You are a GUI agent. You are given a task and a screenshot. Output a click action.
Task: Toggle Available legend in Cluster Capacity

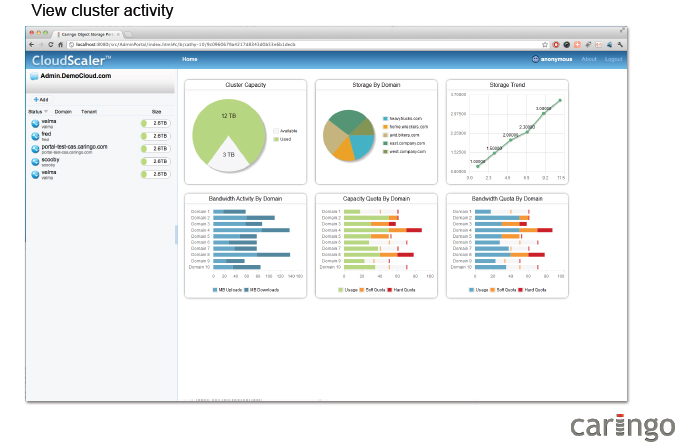click(285, 131)
